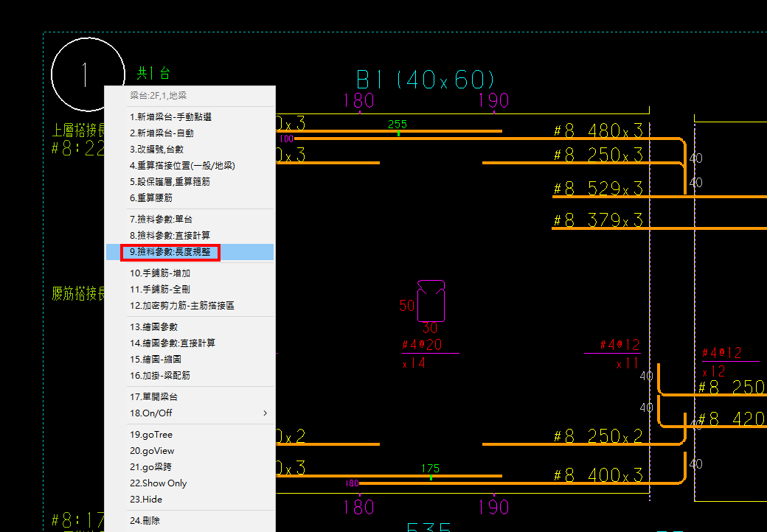The height and width of the screenshot is (532, 767).
Task: Click small magenta value 100
Action: pos(287,139)
